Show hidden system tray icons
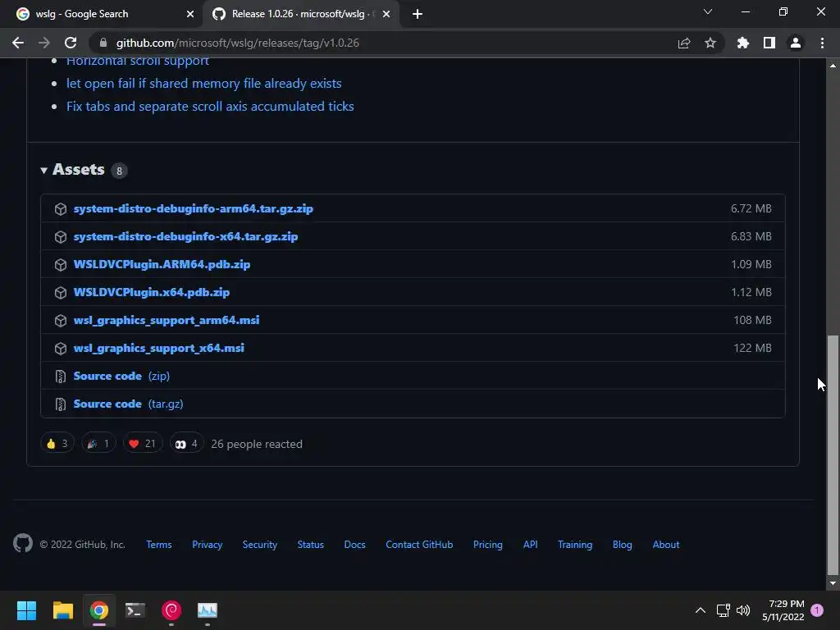Image resolution: width=840 pixels, height=630 pixels. [x=701, y=610]
